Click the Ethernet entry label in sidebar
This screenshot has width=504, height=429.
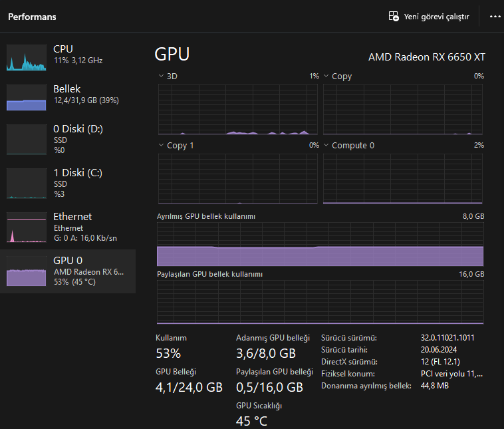coord(72,217)
